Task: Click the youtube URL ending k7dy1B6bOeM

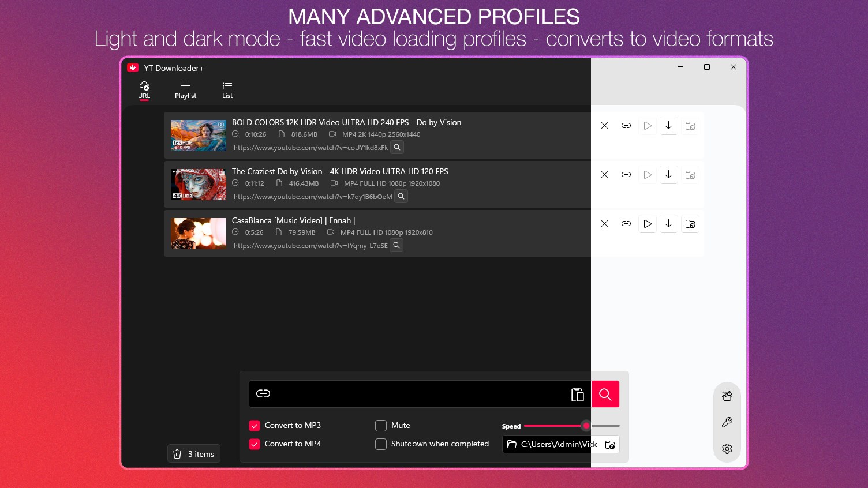Action: (x=313, y=197)
